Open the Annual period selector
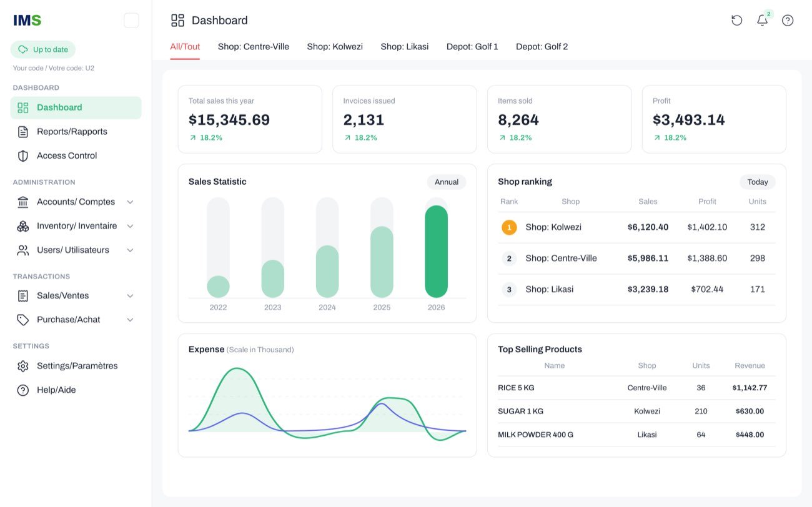Screen dimensions: 812x507 [447, 182]
